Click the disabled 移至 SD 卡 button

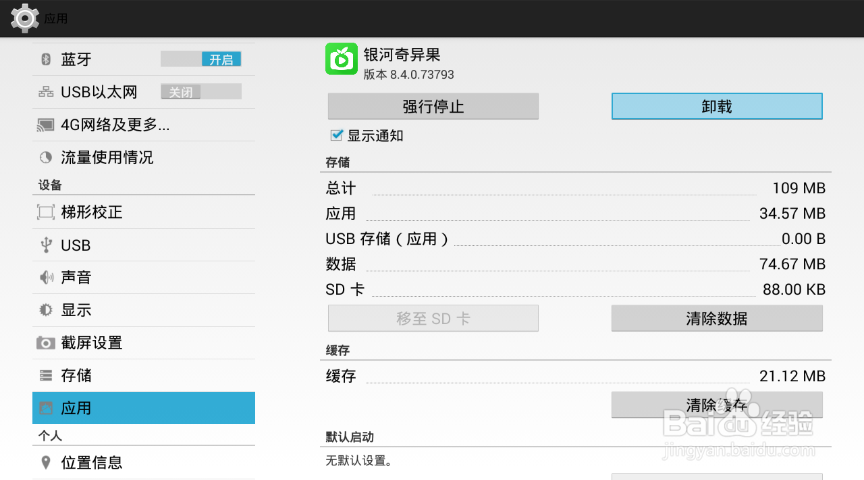(433, 319)
